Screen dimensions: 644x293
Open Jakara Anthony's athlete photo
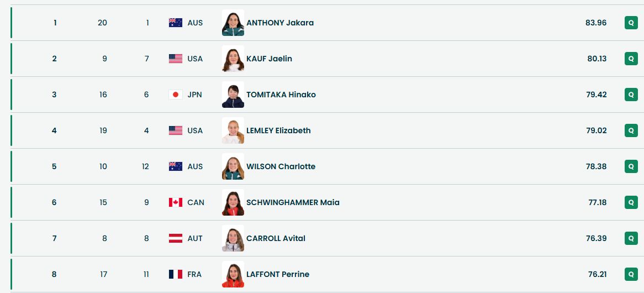233,23
